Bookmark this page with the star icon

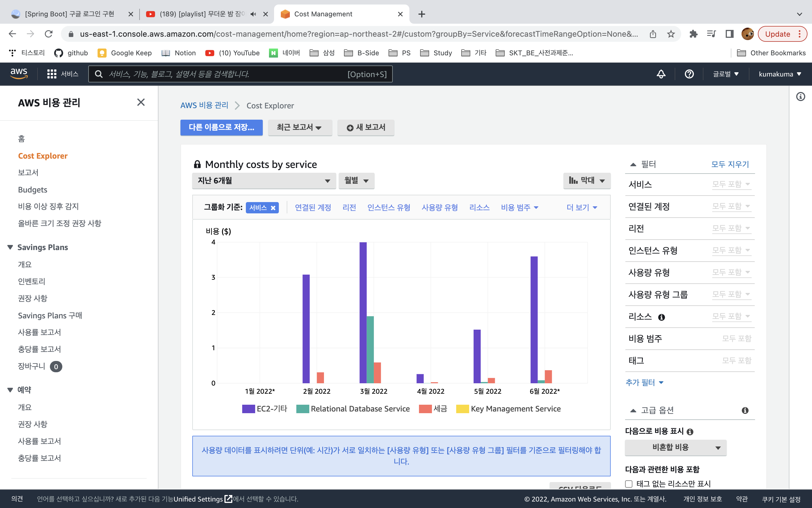[x=670, y=34]
